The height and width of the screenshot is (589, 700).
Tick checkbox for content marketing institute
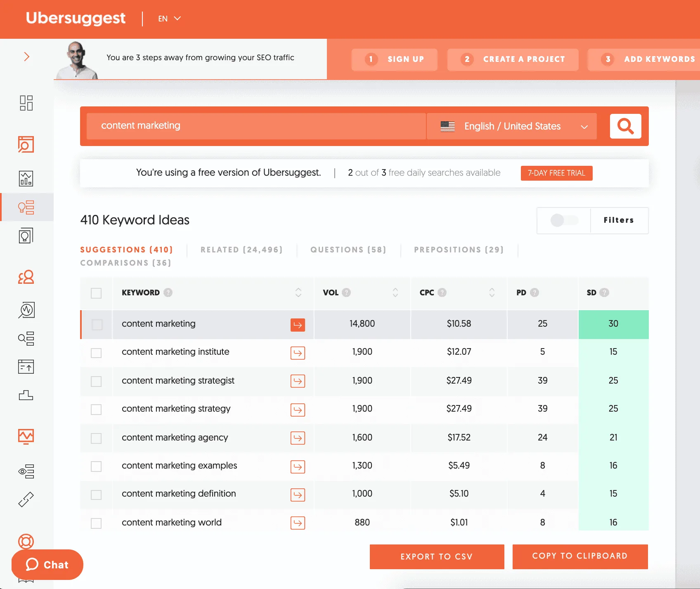coord(96,353)
